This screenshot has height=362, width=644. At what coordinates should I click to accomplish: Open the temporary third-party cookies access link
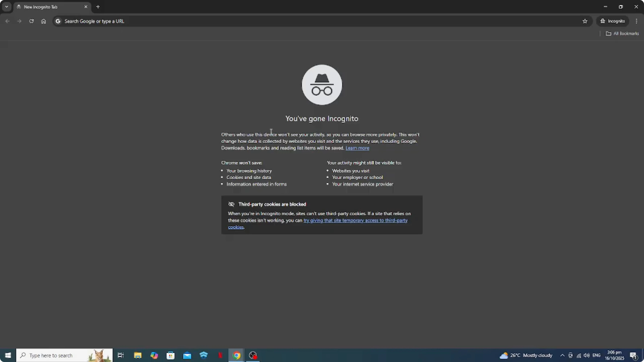click(355, 220)
